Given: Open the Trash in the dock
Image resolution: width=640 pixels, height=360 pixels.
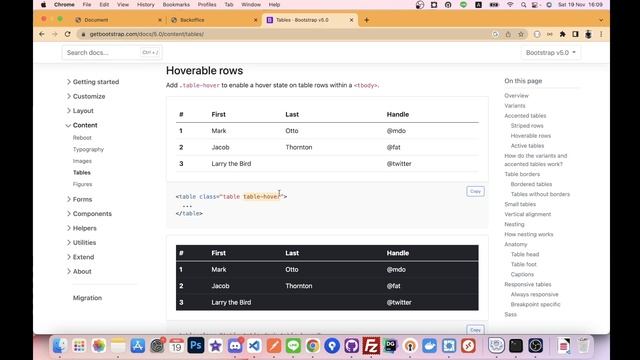Looking at the screenshot, I should (584, 346).
